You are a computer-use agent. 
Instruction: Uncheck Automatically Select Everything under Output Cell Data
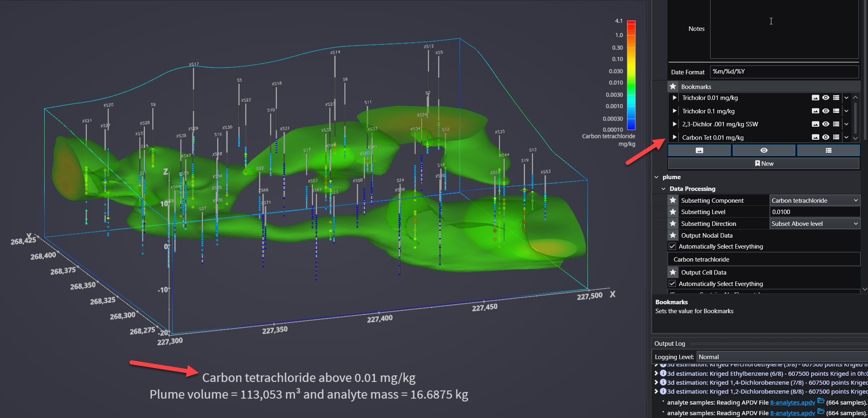point(672,284)
